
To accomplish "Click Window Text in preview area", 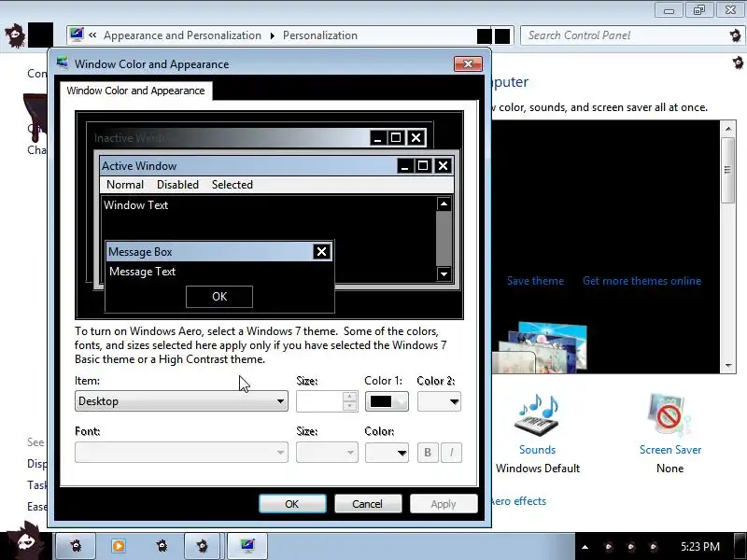I will point(135,205).
